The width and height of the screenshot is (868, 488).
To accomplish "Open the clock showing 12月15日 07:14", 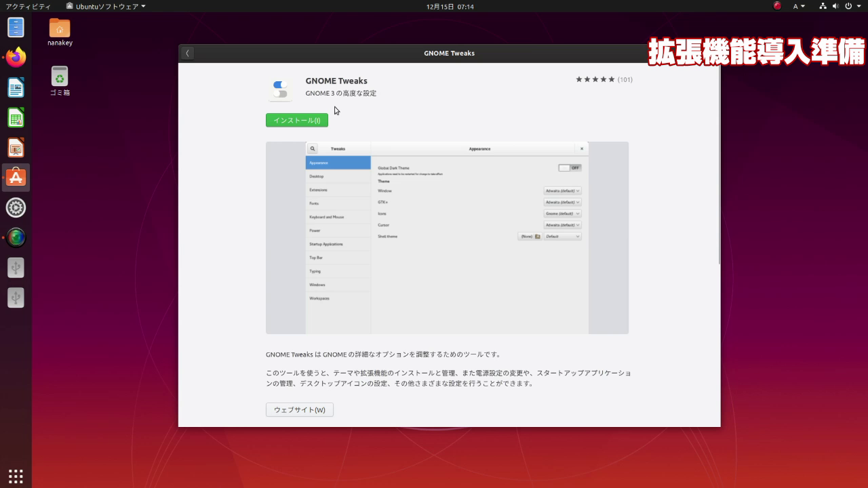I will click(x=450, y=6).
